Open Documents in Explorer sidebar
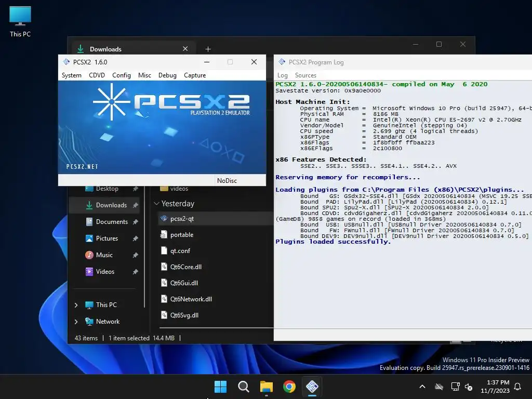The width and height of the screenshot is (532, 399). [x=107, y=222]
